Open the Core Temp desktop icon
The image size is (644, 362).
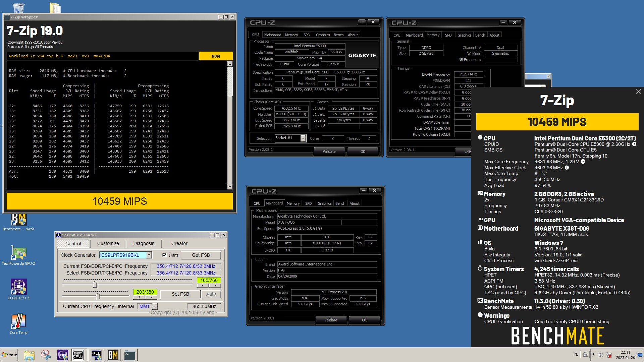[x=18, y=324]
